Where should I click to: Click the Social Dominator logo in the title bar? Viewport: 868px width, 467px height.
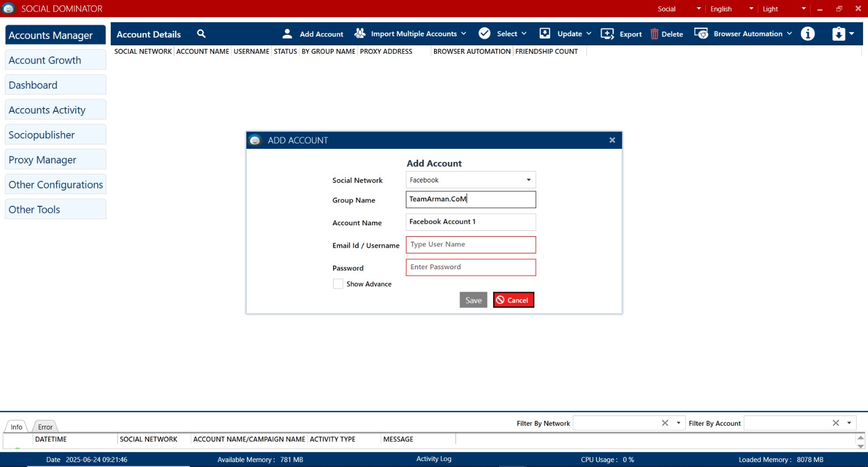[x=9, y=9]
